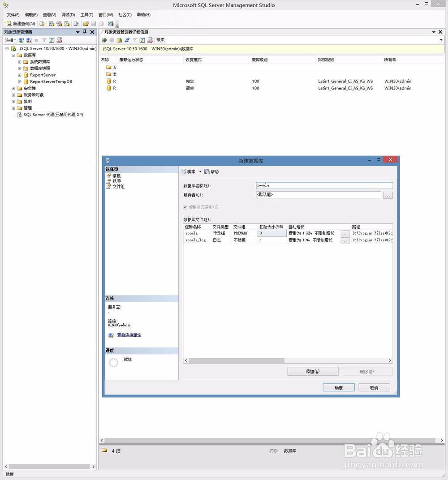Image resolution: width=448 pixels, height=480 pixels.
Task: Click the filter icon in Object Explorer toolbar
Action: (x=44, y=40)
